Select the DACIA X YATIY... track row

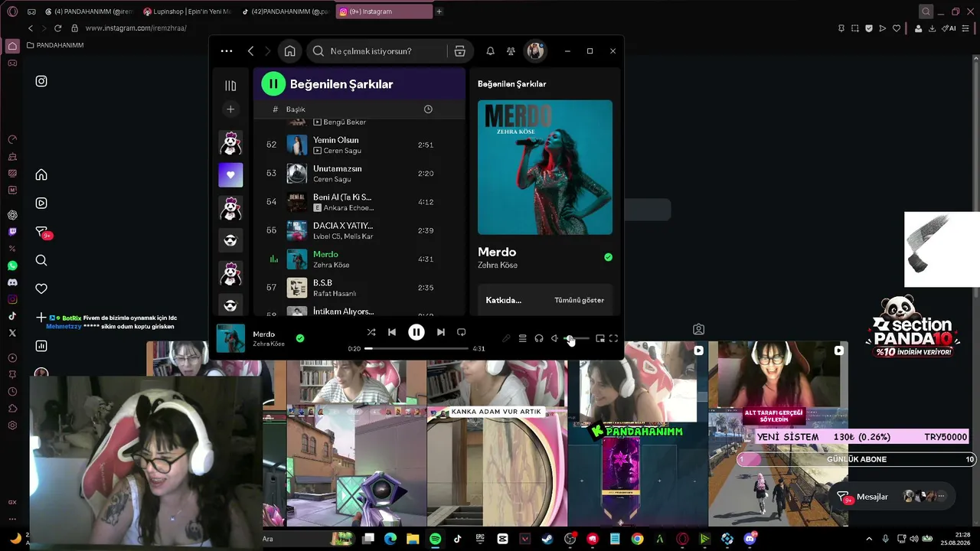[x=359, y=230]
